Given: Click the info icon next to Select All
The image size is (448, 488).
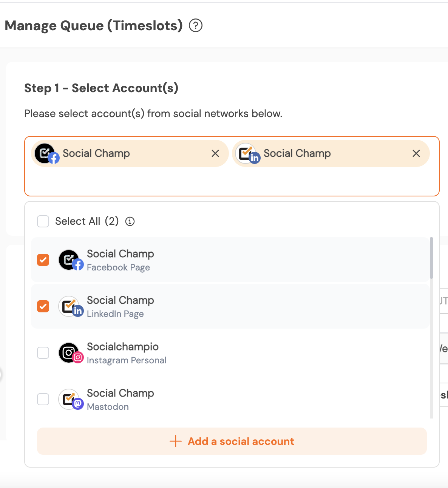Looking at the screenshot, I should coord(130,221).
